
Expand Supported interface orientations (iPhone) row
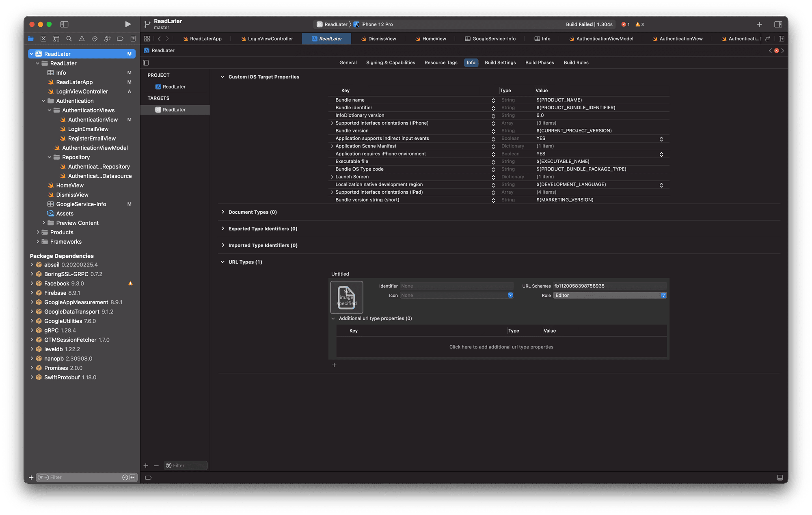pyautogui.click(x=332, y=123)
